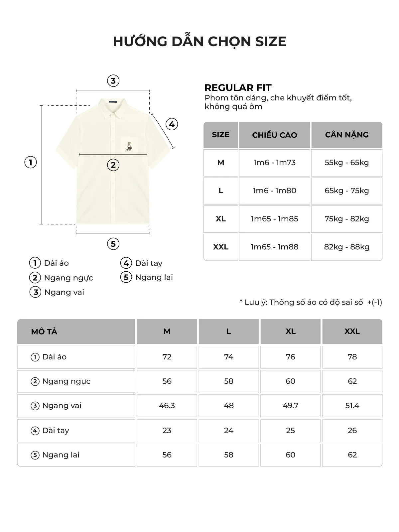Click the 82kg - 88kg weight cell
Screen dimensions: 399x532
click(347, 247)
